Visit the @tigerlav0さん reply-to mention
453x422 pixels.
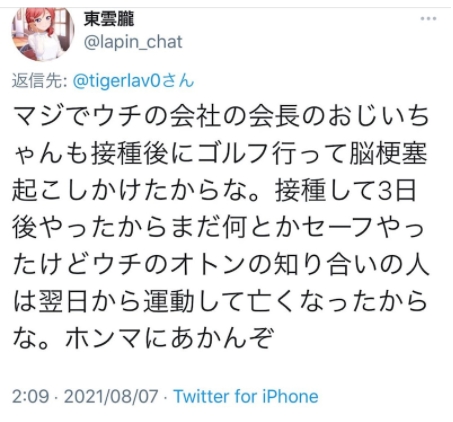coord(133,81)
